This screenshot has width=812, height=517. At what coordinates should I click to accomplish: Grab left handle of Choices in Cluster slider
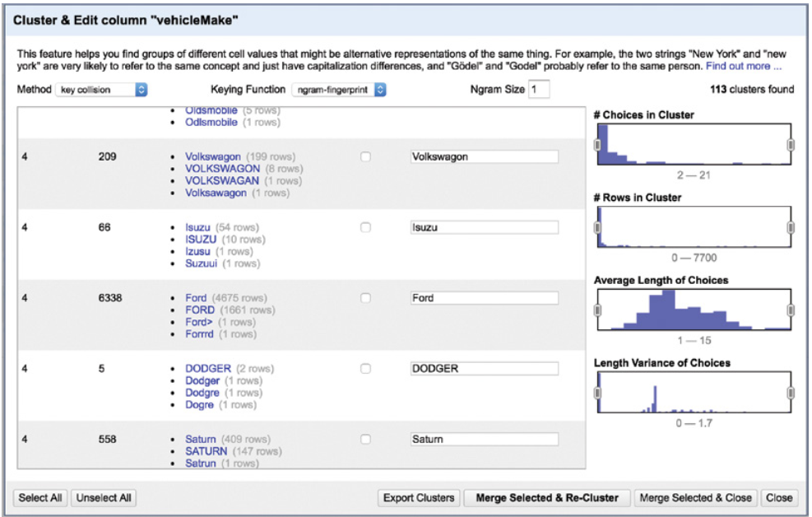(x=597, y=145)
